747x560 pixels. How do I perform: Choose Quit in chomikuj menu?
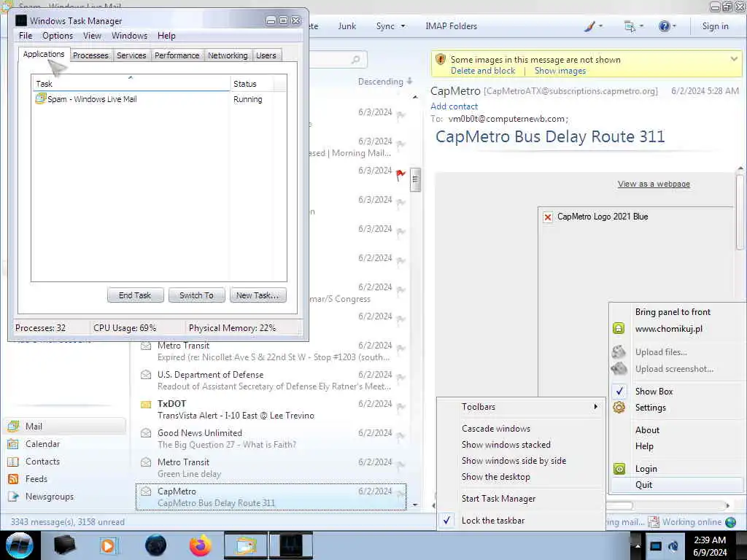coord(643,485)
